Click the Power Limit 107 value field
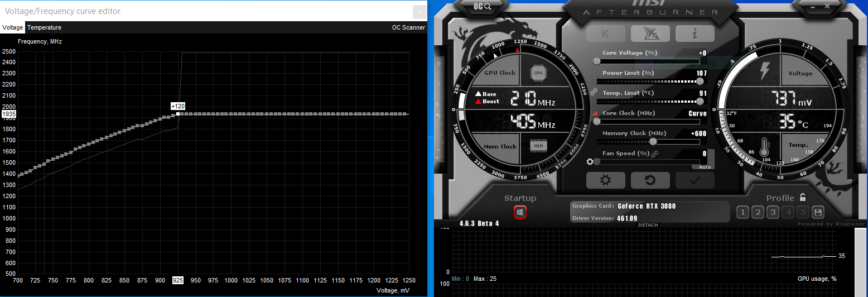The image size is (868, 297). coord(702,73)
